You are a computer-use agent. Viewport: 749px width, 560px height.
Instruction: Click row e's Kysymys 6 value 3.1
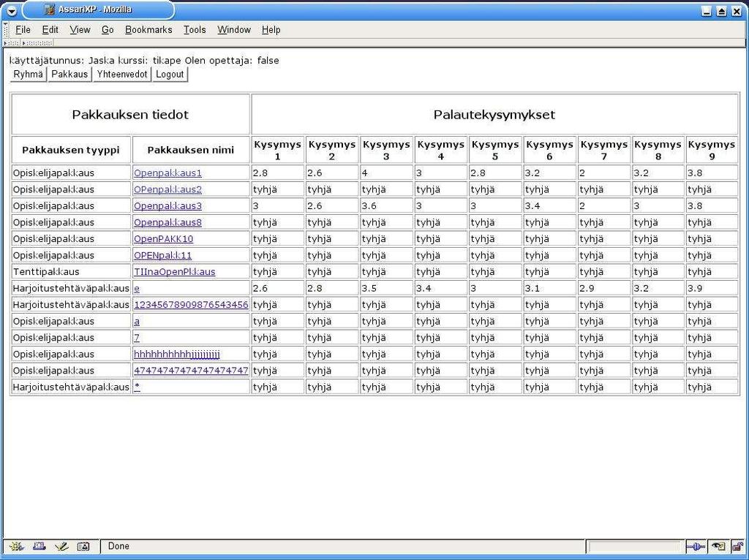(x=532, y=288)
